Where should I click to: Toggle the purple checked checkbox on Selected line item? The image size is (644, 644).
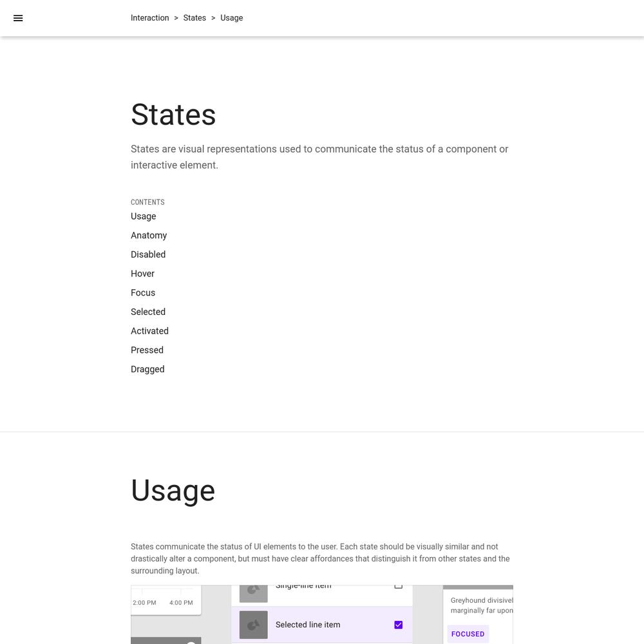[398, 625]
